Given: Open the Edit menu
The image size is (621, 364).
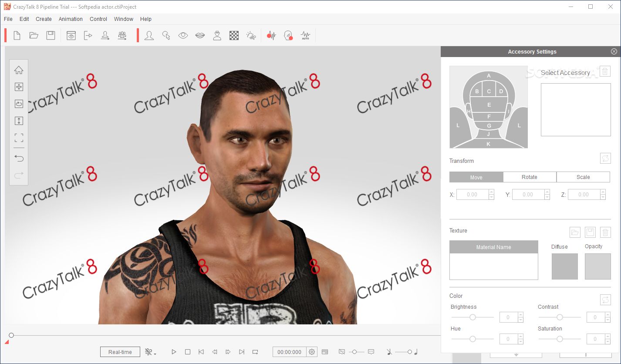Looking at the screenshot, I should (x=24, y=19).
